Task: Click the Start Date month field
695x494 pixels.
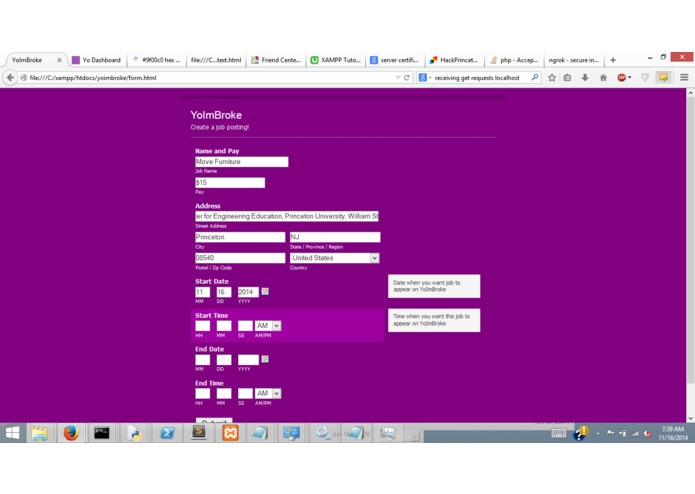Action: (x=203, y=292)
